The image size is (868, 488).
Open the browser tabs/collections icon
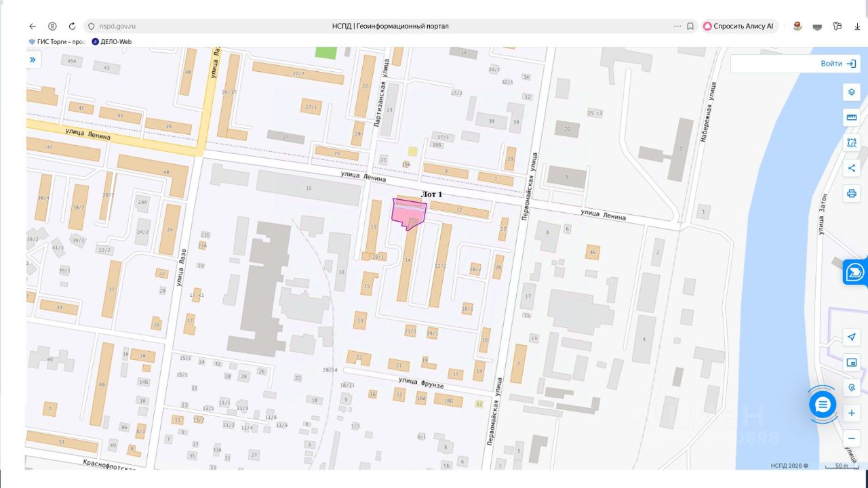tap(837, 26)
